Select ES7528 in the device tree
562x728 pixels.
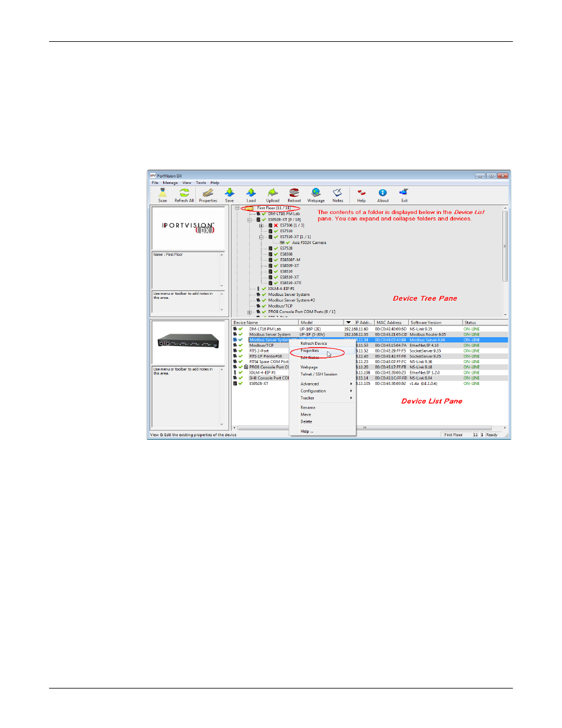(x=286, y=248)
